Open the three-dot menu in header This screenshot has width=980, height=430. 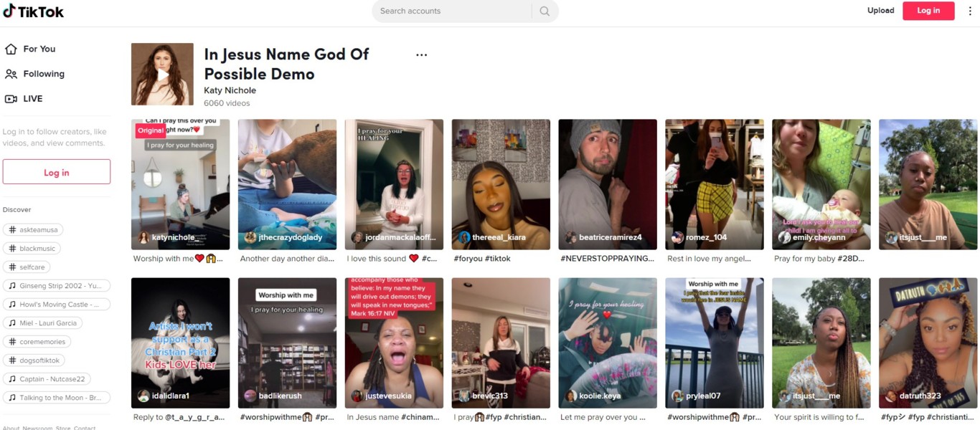tap(970, 11)
